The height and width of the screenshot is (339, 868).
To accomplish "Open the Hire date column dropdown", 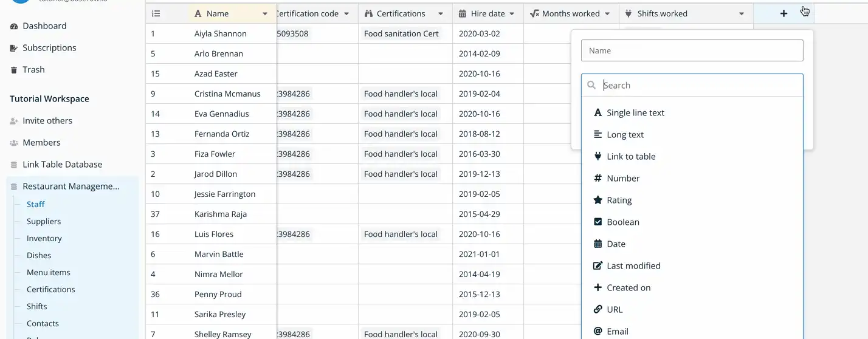I will point(512,13).
